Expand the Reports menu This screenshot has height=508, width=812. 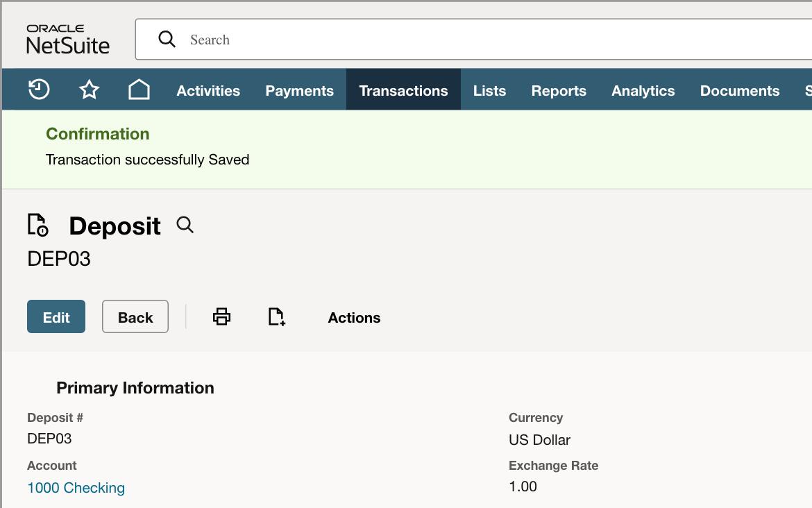coord(559,90)
